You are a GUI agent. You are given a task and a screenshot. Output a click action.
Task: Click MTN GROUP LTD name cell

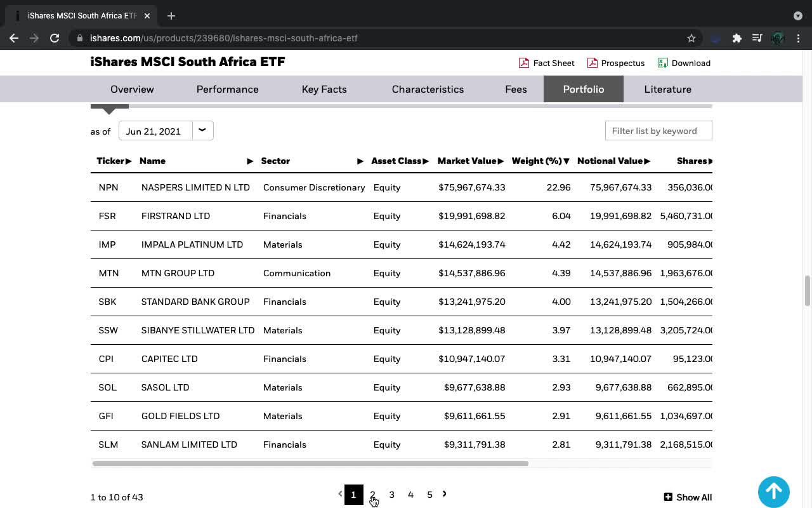(x=178, y=273)
